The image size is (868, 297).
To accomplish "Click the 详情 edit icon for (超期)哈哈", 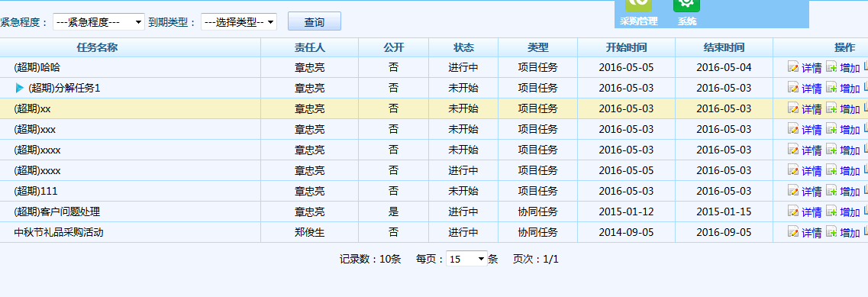I will (793, 68).
